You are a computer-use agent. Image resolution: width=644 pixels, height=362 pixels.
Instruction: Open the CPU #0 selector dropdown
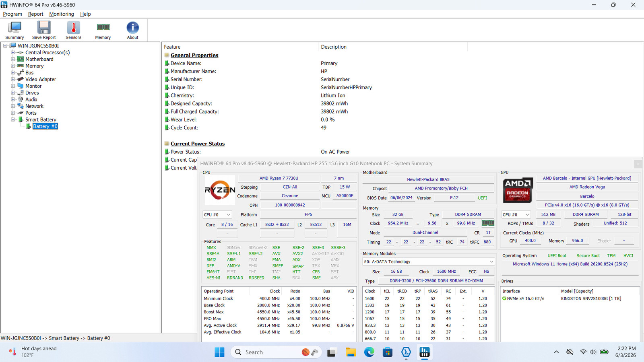tap(217, 215)
